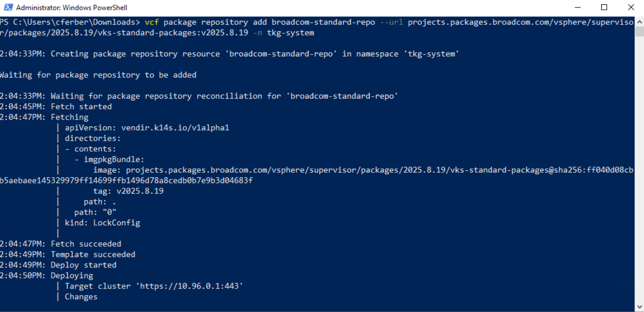Click the vertical scrollbar thumb
644x312 pixels.
639,31
